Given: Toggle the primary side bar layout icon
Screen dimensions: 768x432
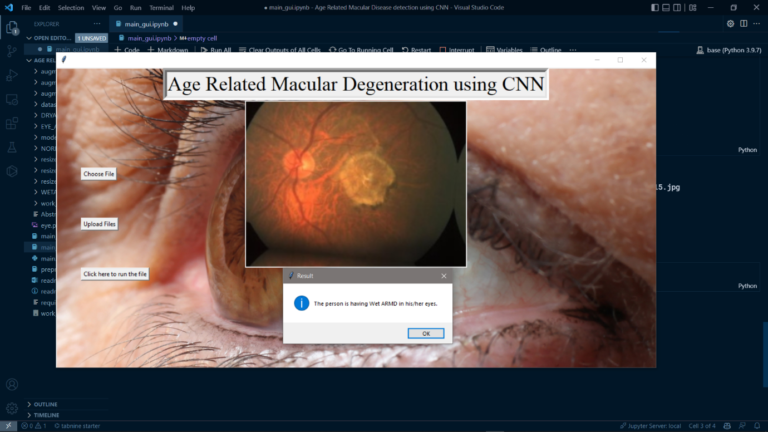Looking at the screenshot, I should (655, 7).
